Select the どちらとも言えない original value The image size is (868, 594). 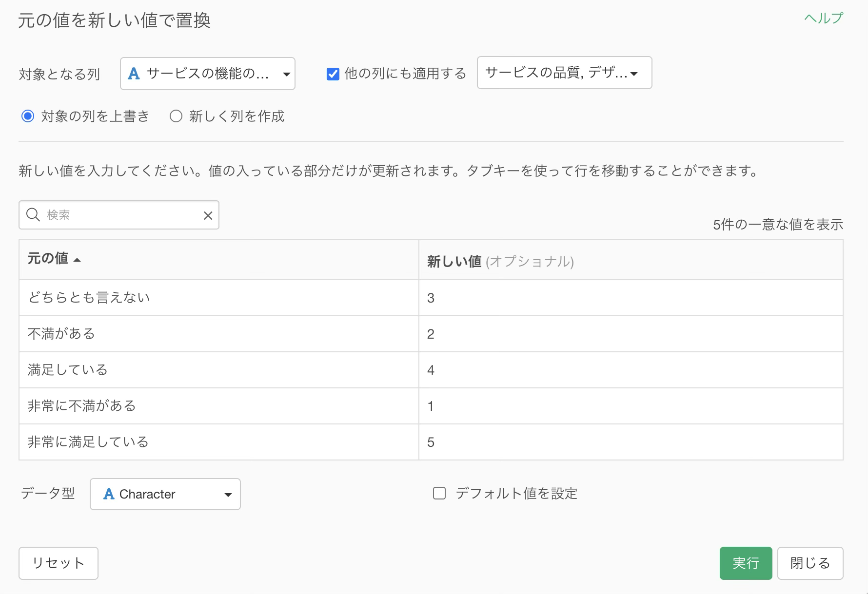(x=219, y=298)
